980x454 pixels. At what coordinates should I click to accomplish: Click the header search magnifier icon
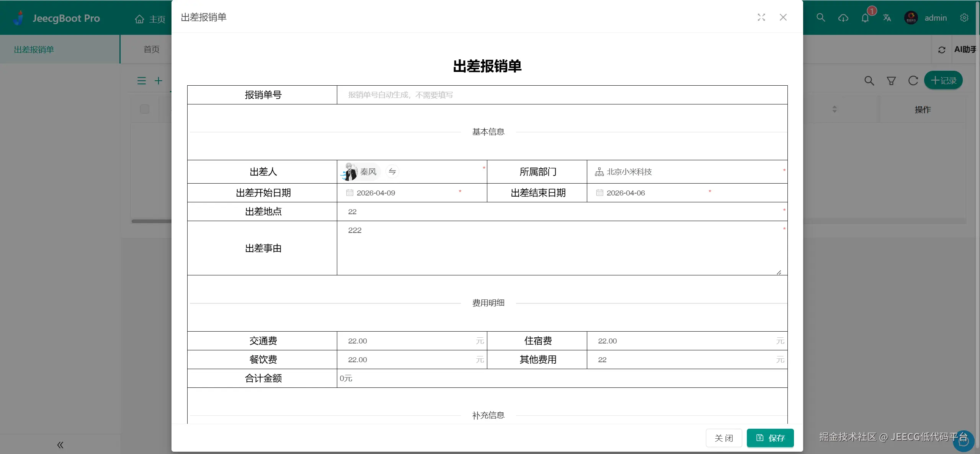[x=820, y=18]
